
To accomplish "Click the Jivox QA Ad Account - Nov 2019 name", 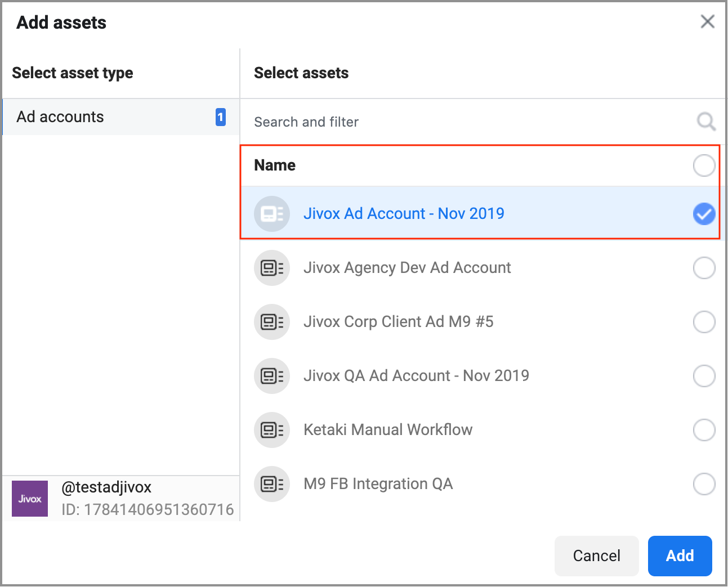I will (416, 376).
